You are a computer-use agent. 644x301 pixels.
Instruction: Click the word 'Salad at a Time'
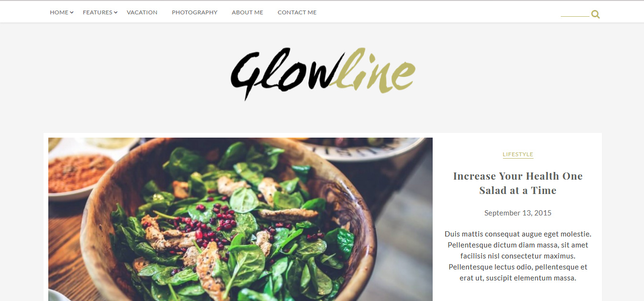518,191
